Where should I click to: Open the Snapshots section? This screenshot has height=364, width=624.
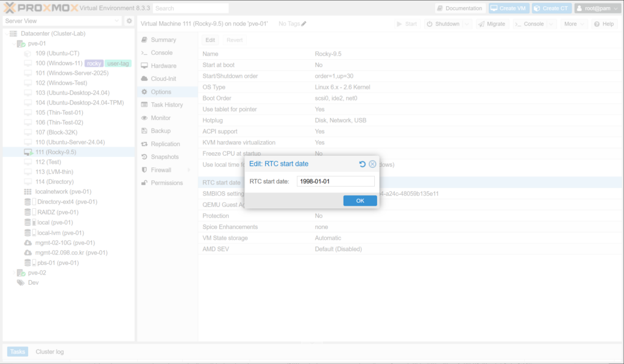165,157
